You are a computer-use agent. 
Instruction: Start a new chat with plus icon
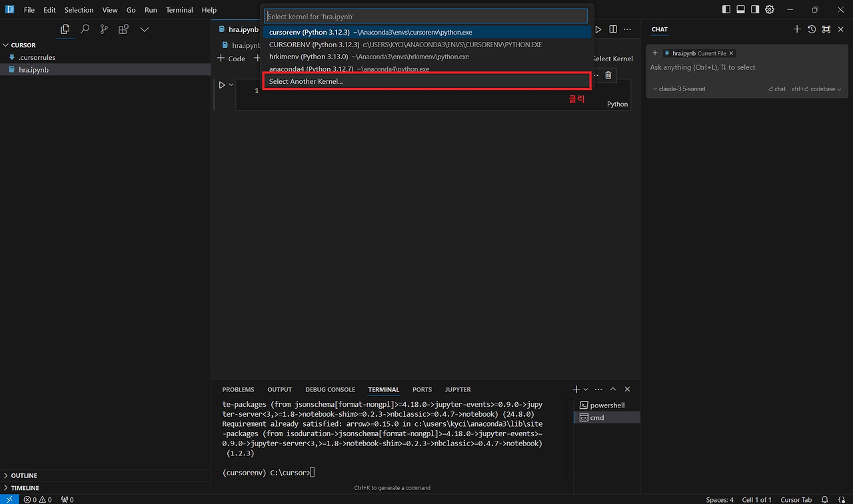[x=797, y=29]
